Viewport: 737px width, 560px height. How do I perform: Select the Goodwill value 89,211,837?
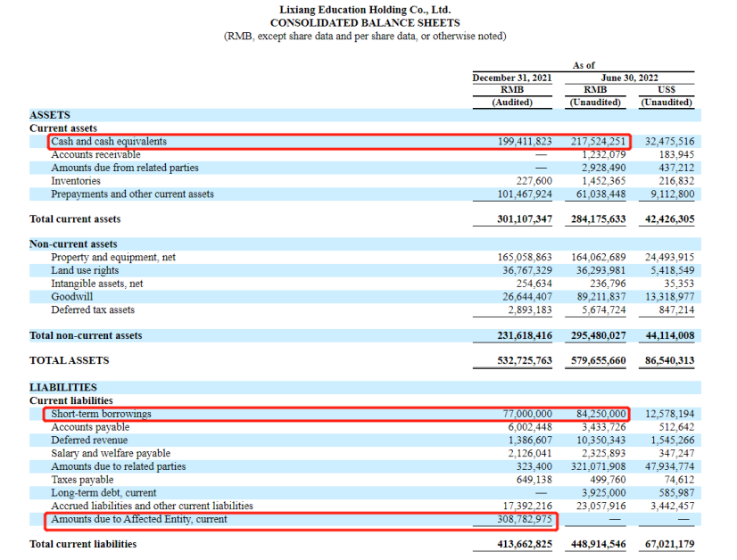pos(598,297)
